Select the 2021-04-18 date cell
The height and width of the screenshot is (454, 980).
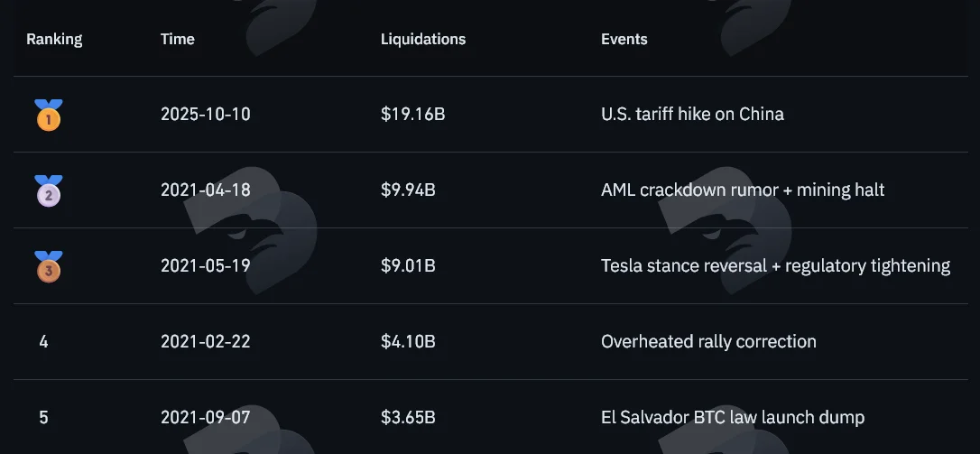[206, 190]
